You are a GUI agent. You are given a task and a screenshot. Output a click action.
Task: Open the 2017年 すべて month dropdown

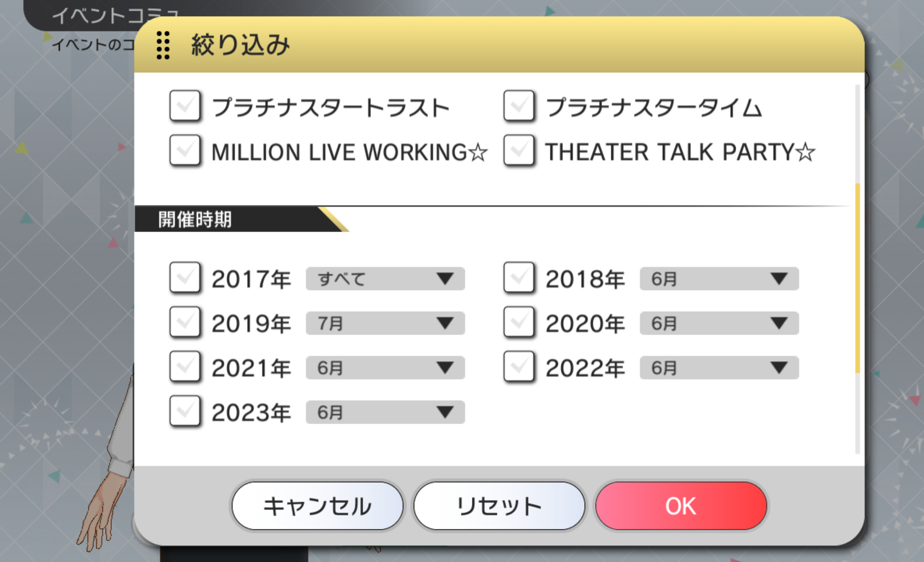click(x=385, y=278)
